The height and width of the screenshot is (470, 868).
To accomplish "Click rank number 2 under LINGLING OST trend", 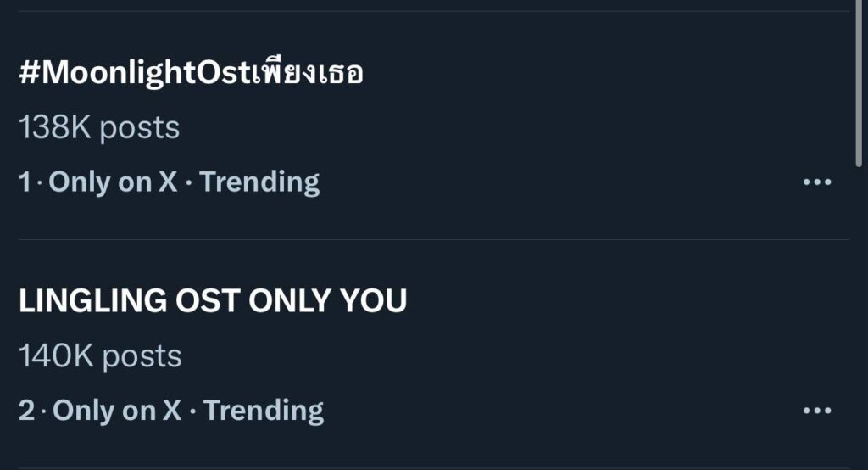I will point(27,411).
